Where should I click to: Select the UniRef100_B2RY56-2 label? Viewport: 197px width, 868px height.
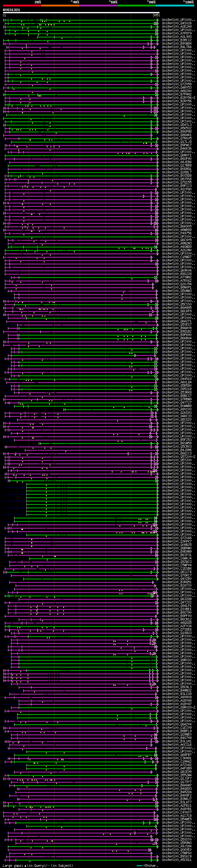(179, 98)
